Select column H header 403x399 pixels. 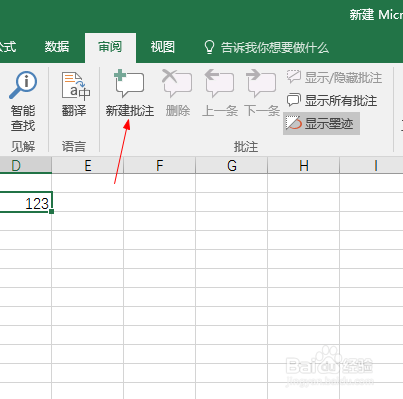[304, 165]
